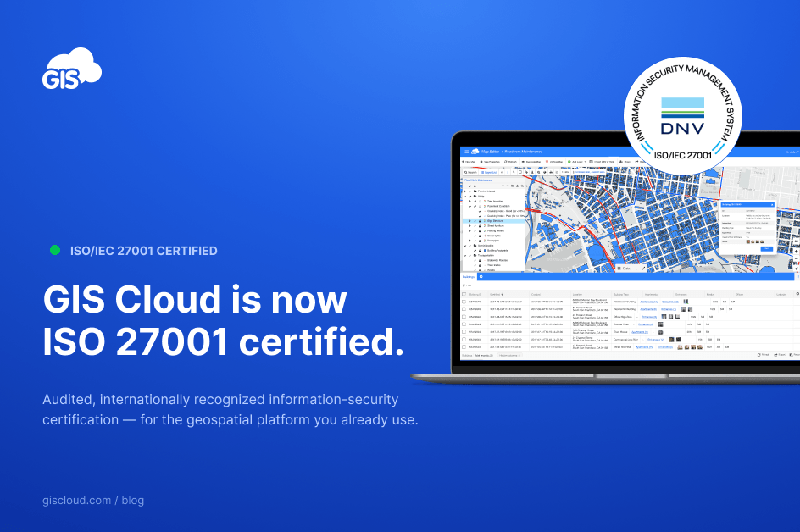Click the GIS Cloud logo in the app header
800x532 pixels.
coord(475,152)
